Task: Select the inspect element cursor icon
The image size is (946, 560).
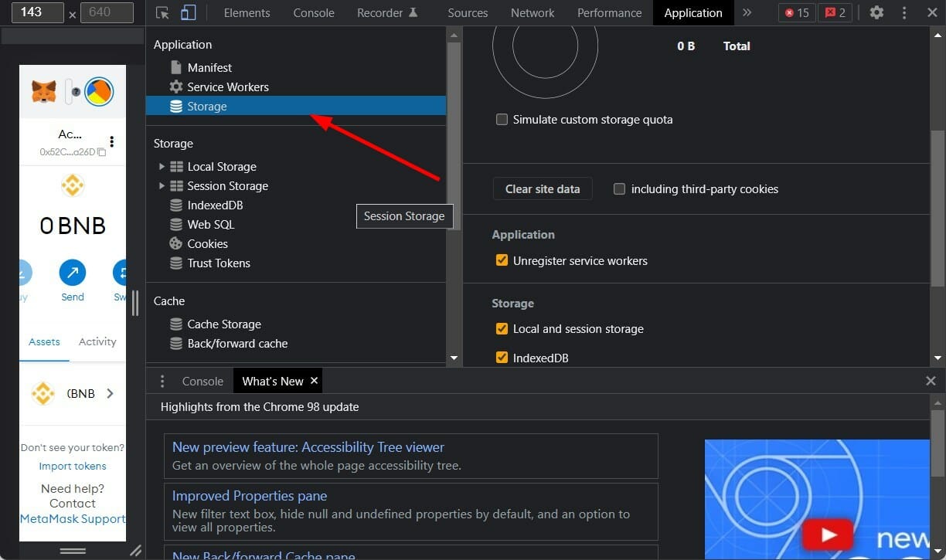Action: [x=163, y=13]
